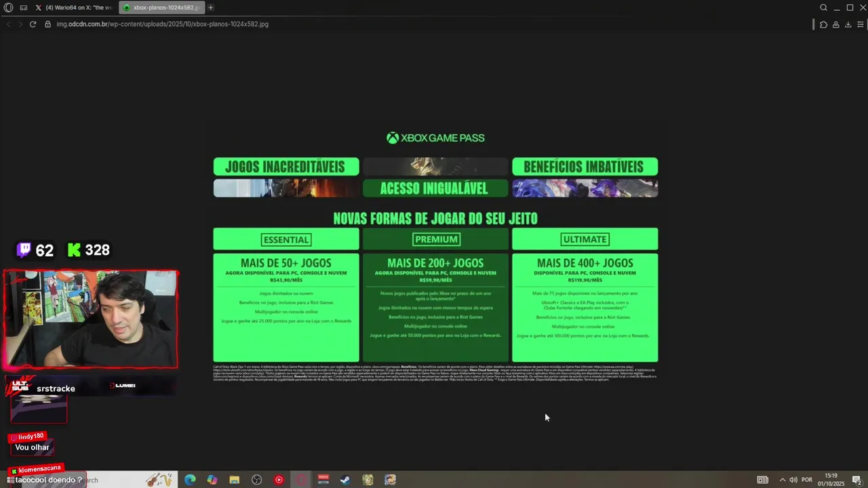Focus the address bar URL
868x488 pixels.
(x=163, y=24)
